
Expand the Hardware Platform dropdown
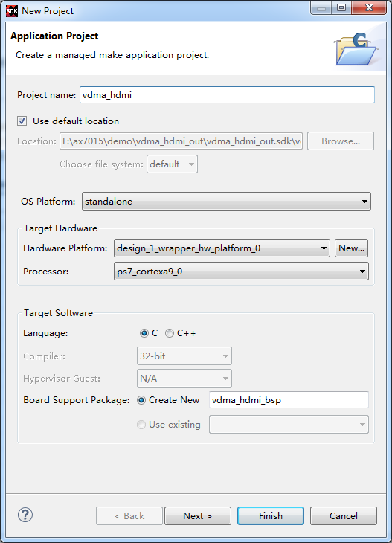[222, 248]
